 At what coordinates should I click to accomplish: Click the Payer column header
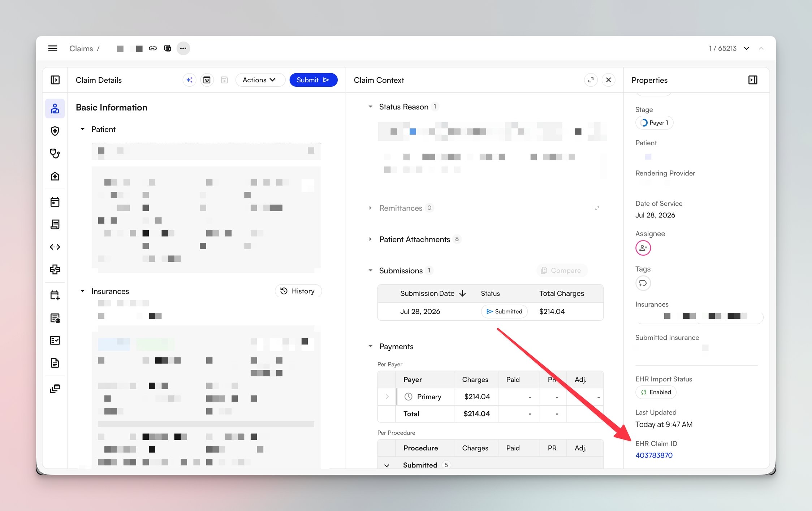(413, 380)
